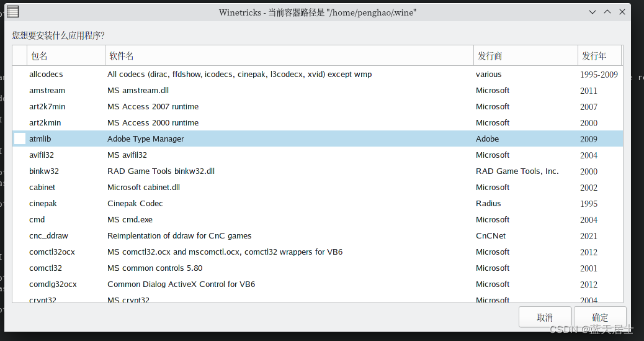
Task: Click 'MS common controls 5.80' description
Action: pyautogui.click(x=155, y=268)
